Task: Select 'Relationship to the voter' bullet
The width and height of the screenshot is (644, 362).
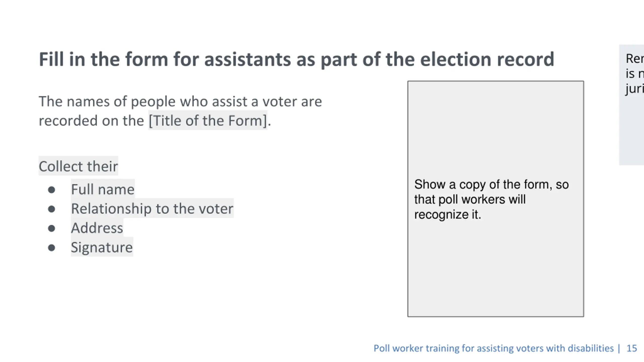Action: [152, 208]
